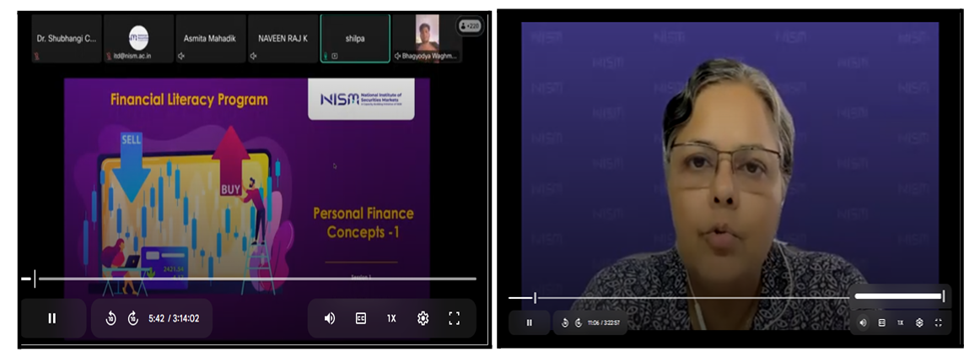Expand right video to fullscreen

pos(938,322)
